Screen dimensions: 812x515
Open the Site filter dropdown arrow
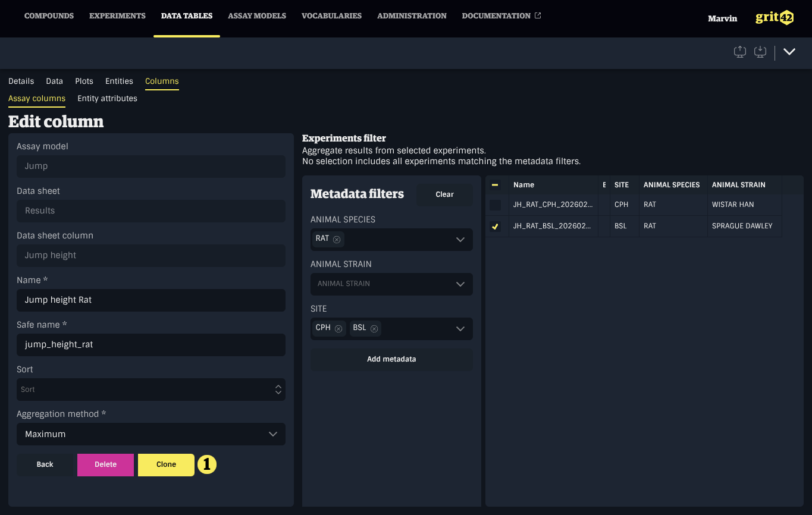(x=460, y=328)
